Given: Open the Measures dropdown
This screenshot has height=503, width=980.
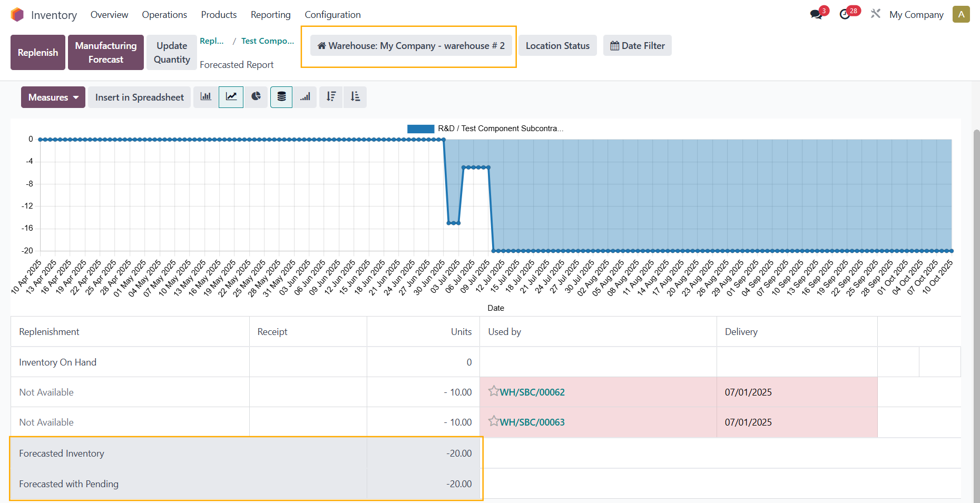Looking at the screenshot, I should coord(53,97).
